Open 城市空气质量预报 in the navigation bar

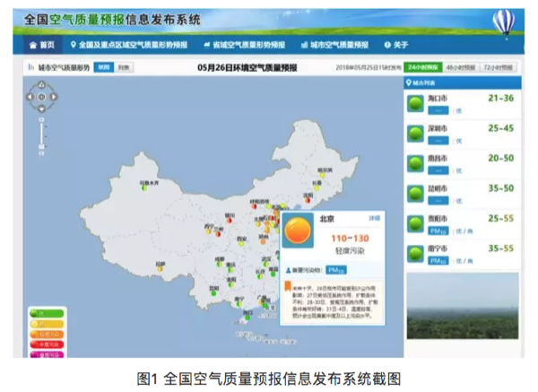point(334,44)
